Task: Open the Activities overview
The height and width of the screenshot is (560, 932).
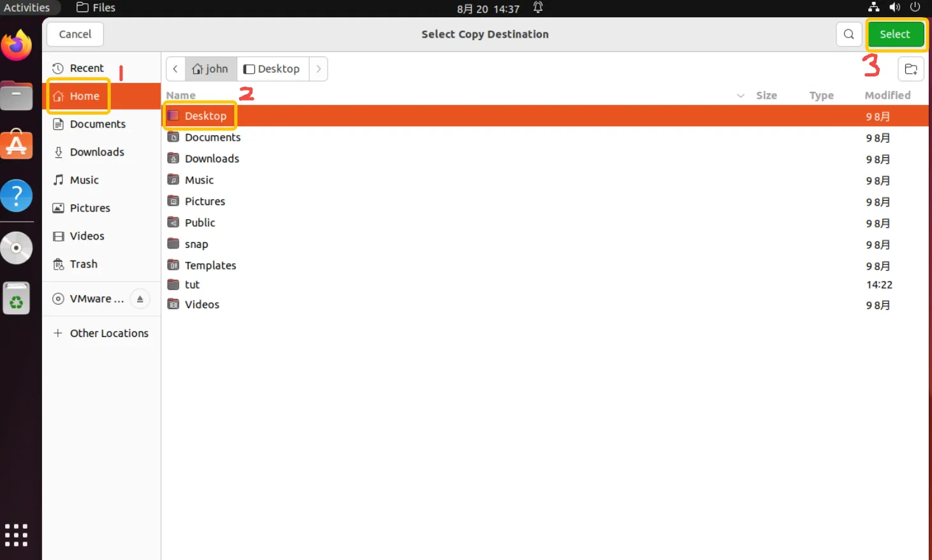Action: (27, 8)
